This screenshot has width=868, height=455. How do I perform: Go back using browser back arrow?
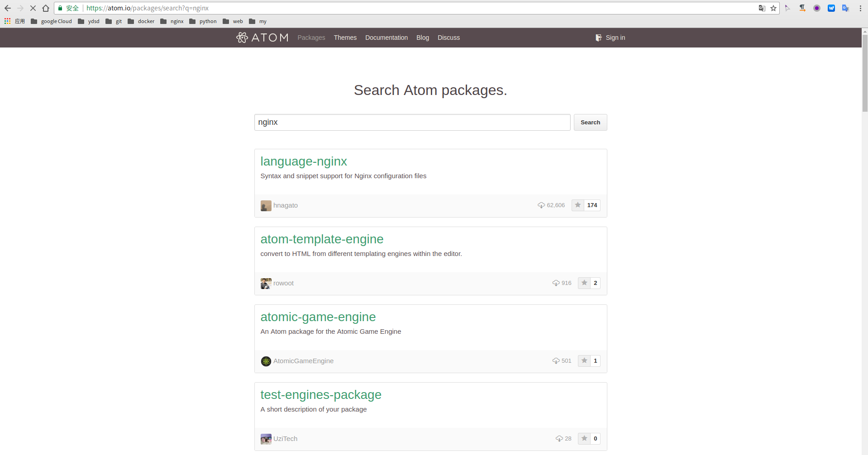(7, 8)
